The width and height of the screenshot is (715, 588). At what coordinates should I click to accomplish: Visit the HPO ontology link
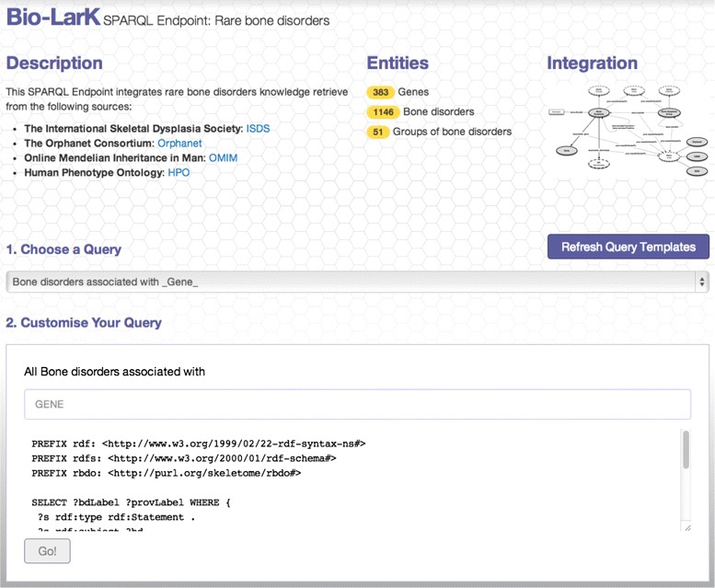[x=179, y=172]
